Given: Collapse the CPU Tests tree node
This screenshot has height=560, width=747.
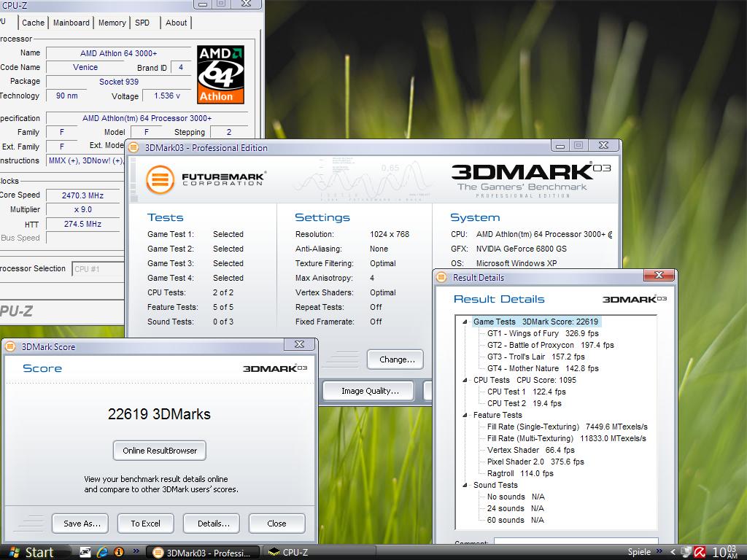Looking at the screenshot, I should point(465,380).
